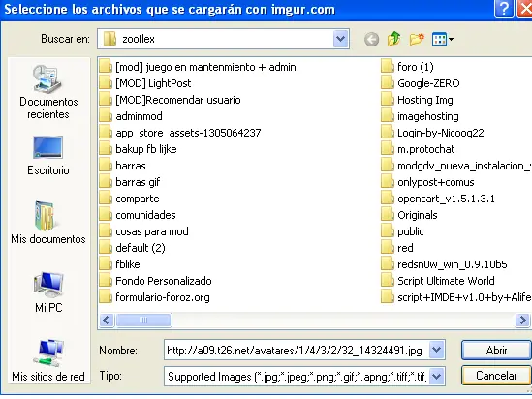The height and width of the screenshot is (399, 532).
Task: Select the red folder icon
Action: coord(387,248)
